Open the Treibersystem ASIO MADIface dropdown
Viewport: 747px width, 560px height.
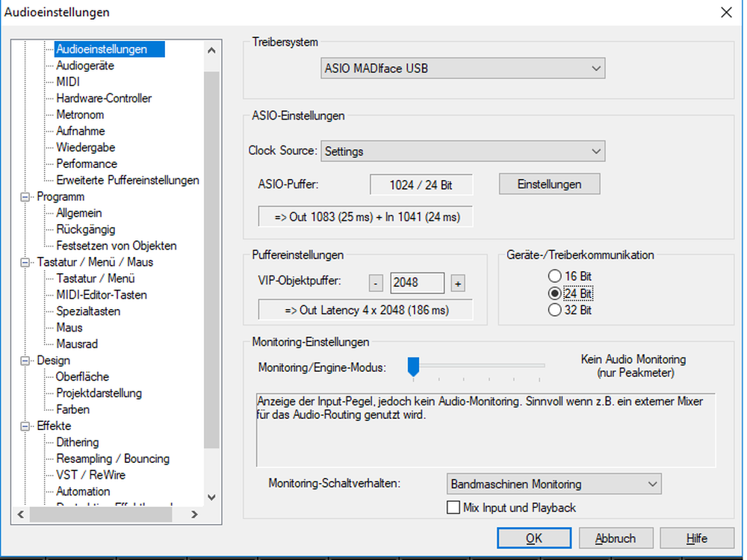[x=462, y=69]
